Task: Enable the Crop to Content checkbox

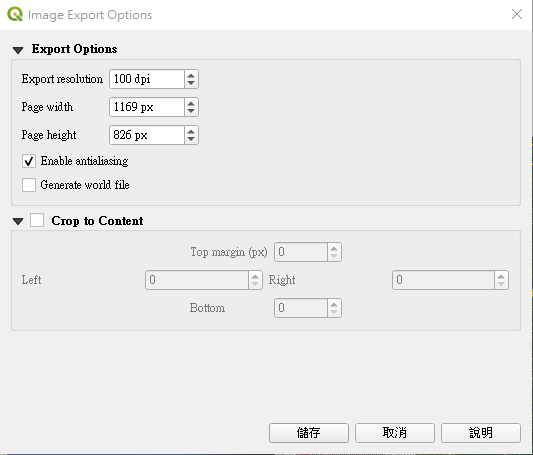Action: (37, 220)
